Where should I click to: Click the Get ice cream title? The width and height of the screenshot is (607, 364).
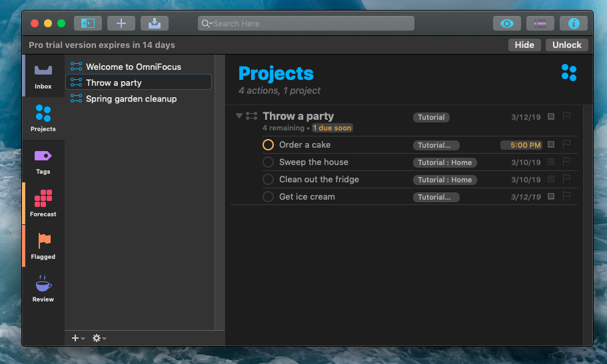click(307, 196)
